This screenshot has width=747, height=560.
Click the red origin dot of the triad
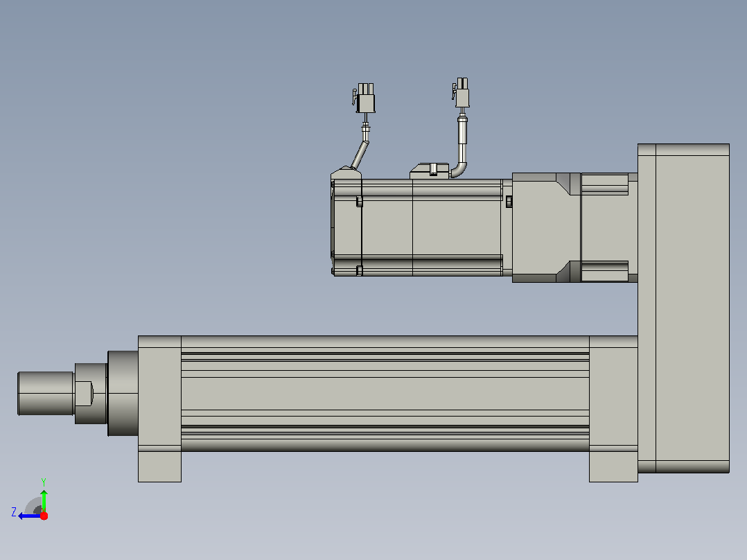(44, 516)
